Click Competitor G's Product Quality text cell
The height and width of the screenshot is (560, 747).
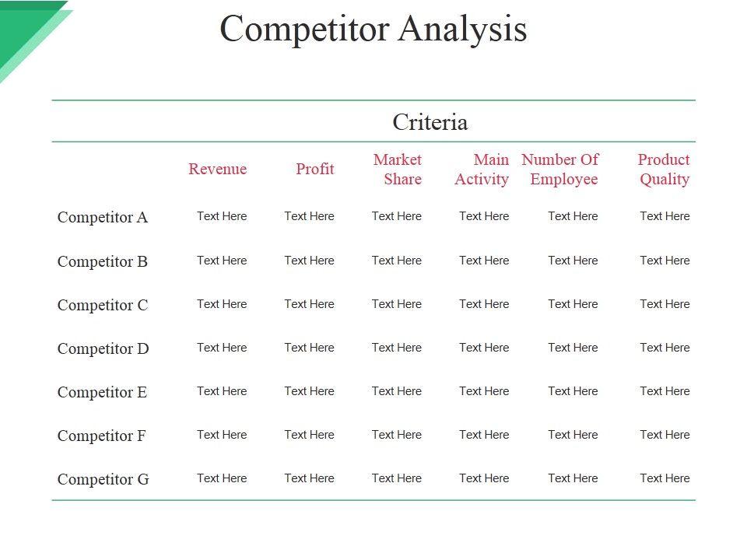665,478
